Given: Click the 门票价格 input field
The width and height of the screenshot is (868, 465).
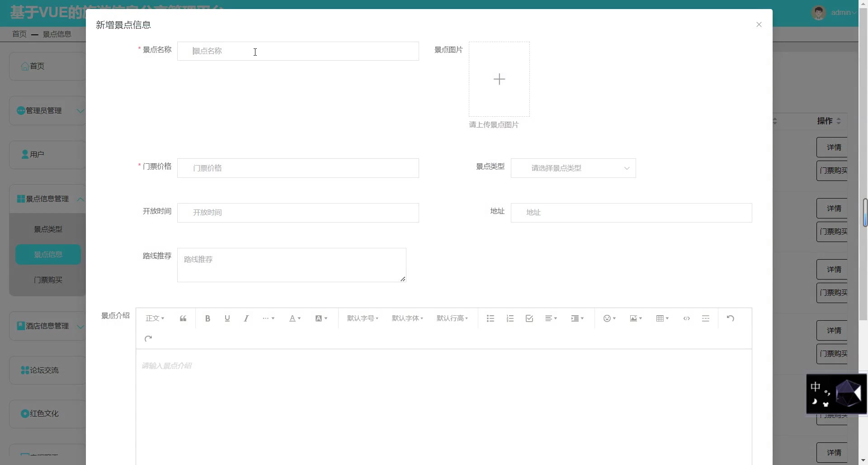Looking at the screenshot, I should [298, 168].
